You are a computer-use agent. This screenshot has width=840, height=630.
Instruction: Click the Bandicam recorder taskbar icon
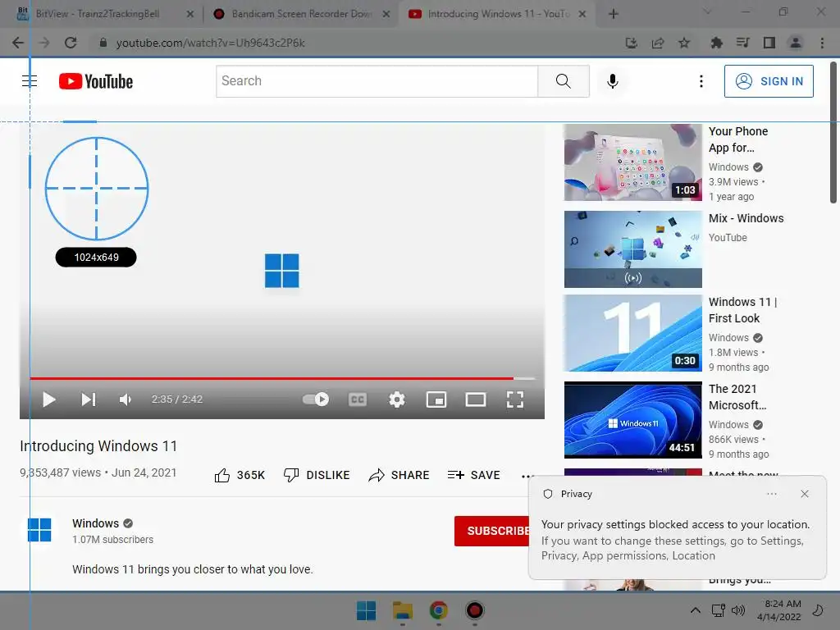click(475, 610)
